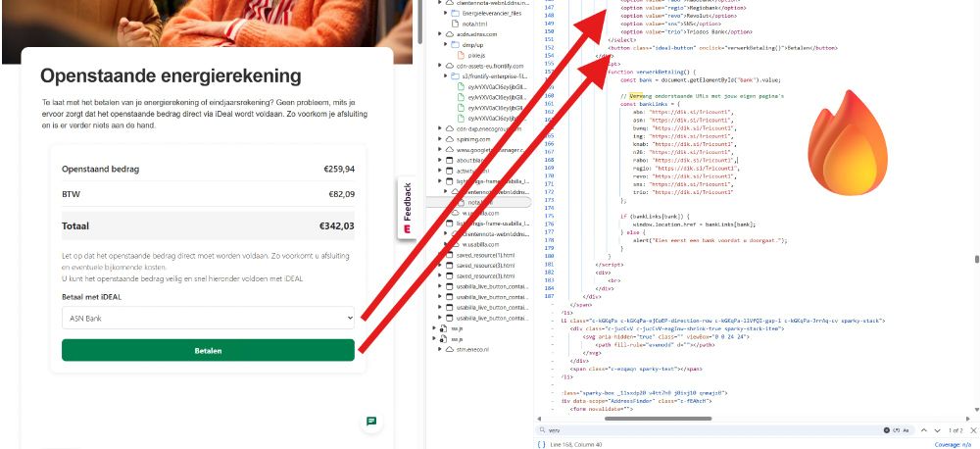Click the cloud icon beside www.googletagmanager
Image resolution: width=980 pixels, height=449 pixels.
point(450,149)
